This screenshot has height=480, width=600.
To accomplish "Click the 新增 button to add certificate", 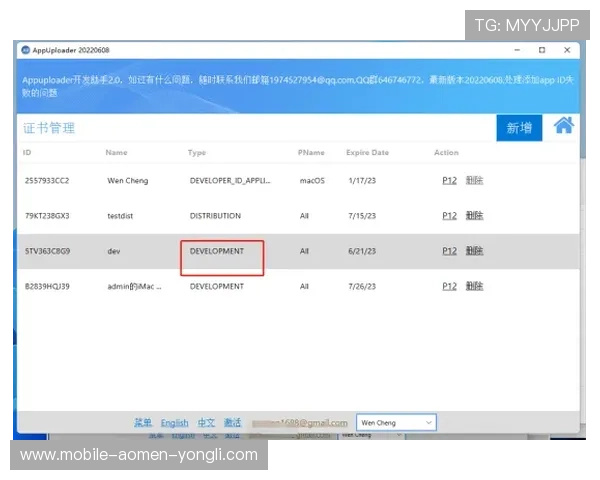I will 519,128.
